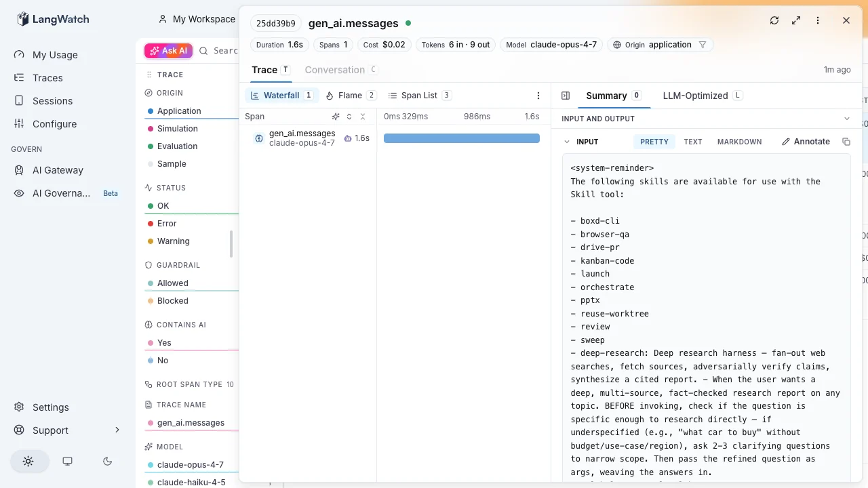
Task: Click the Ask AI button
Action: point(168,51)
